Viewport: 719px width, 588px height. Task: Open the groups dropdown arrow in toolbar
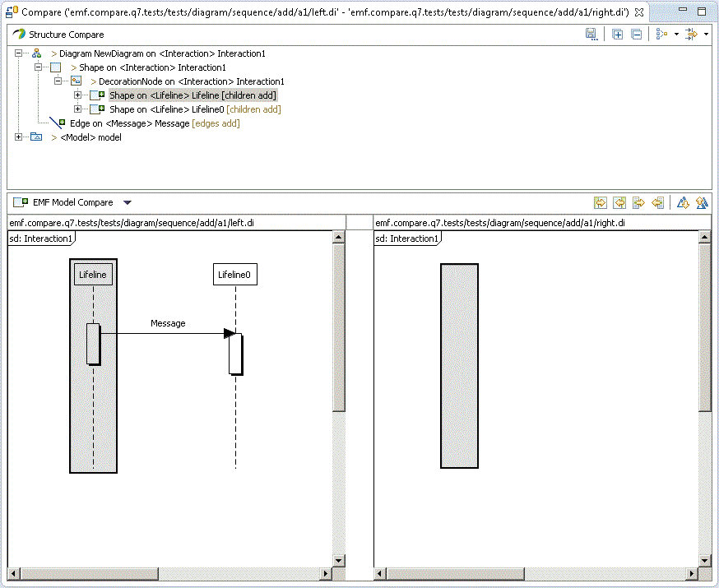click(x=676, y=35)
